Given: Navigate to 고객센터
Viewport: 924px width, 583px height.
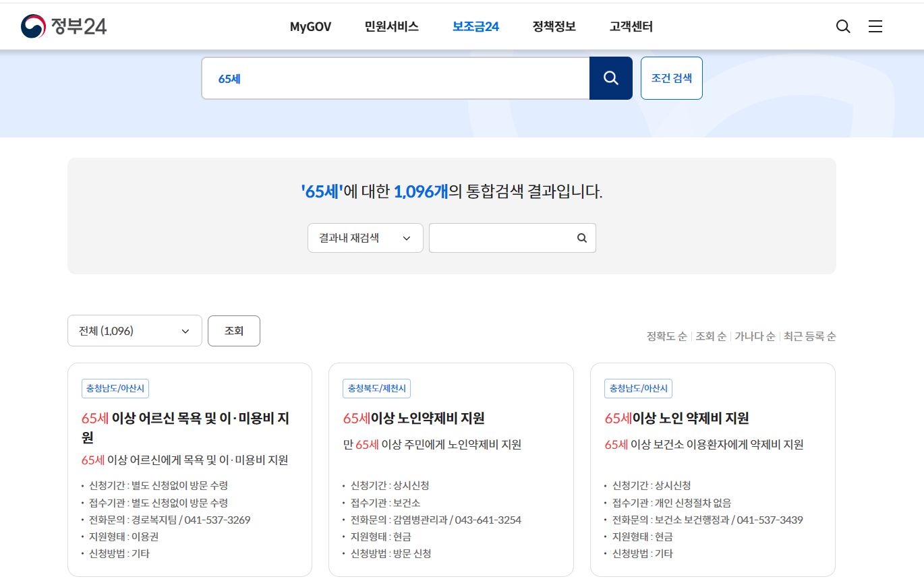Looking at the screenshot, I should tap(630, 26).
